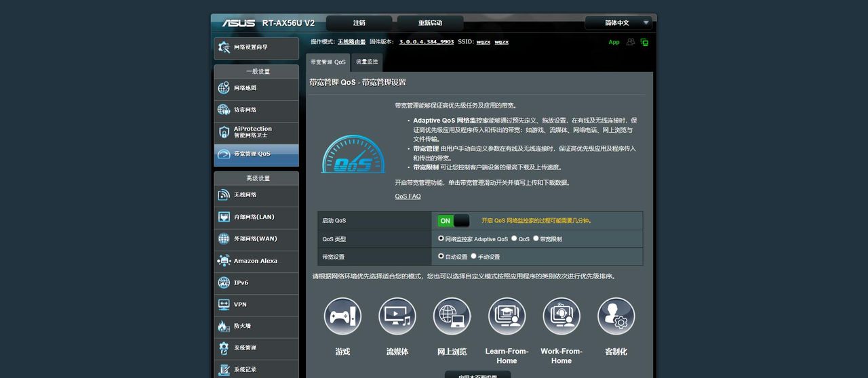Pick the 网上浏览 web surfing mode icon

(452, 316)
